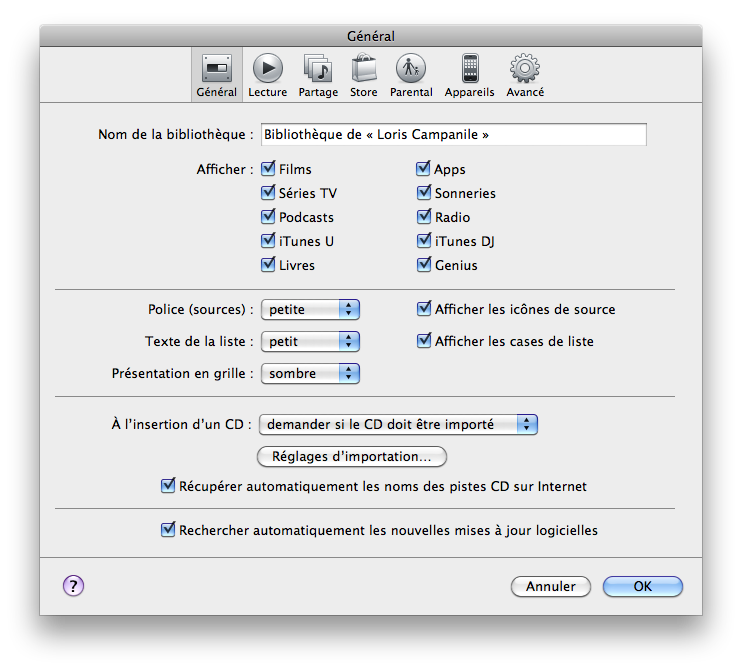Expand the Texte de la liste dropdown
742x670 pixels.
pos(310,341)
